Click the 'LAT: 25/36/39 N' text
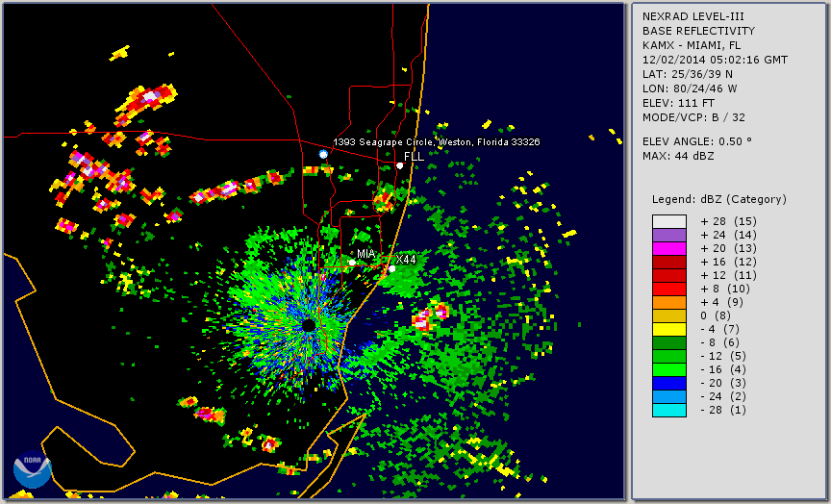This screenshot has height=504, width=831. (688, 74)
